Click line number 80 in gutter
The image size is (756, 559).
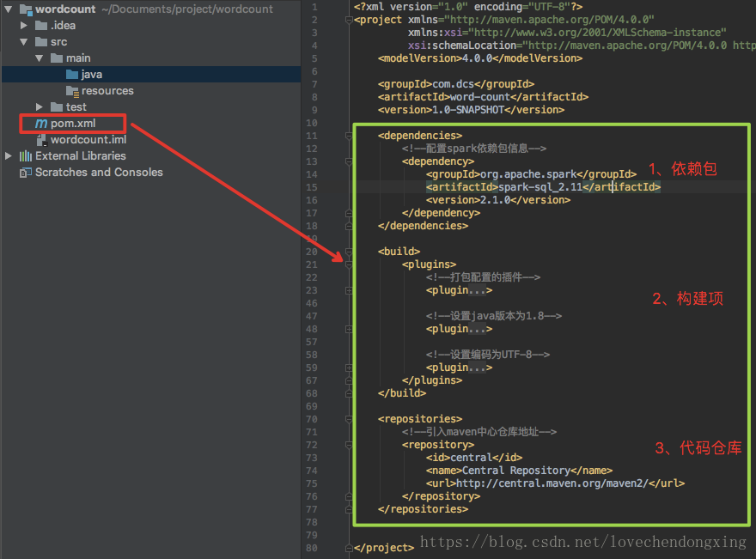(x=312, y=549)
